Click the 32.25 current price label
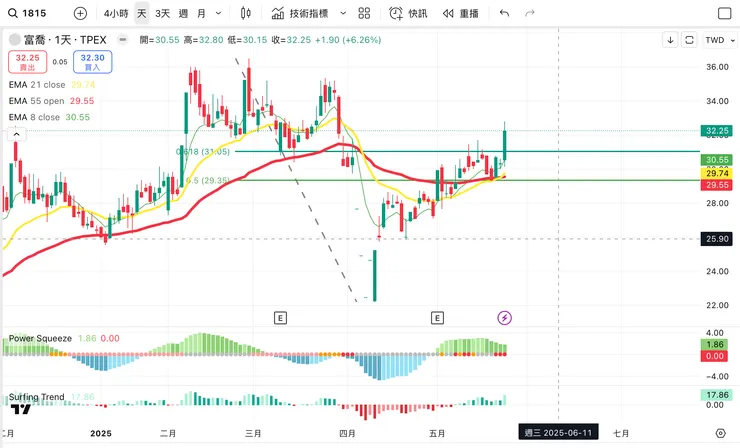740x448 pixels. click(x=717, y=131)
